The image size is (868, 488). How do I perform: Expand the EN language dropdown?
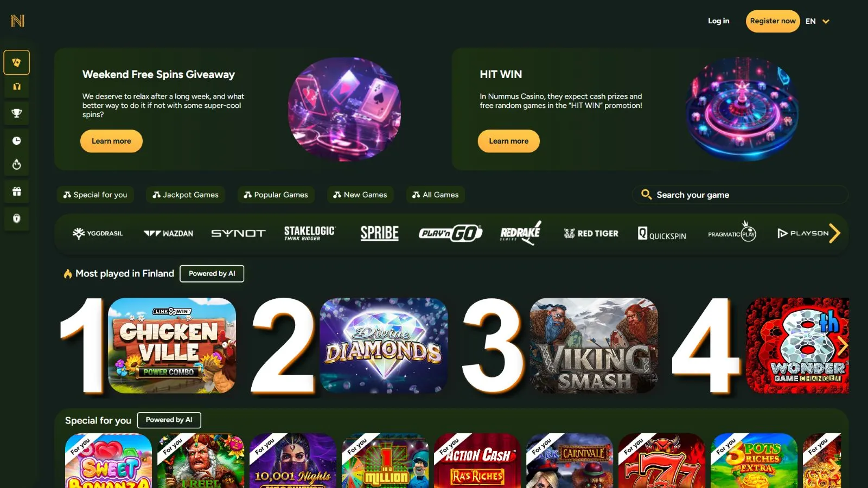click(x=818, y=21)
